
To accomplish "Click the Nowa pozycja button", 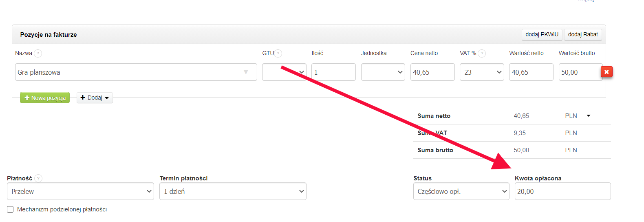I will click(x=45, y=98).
